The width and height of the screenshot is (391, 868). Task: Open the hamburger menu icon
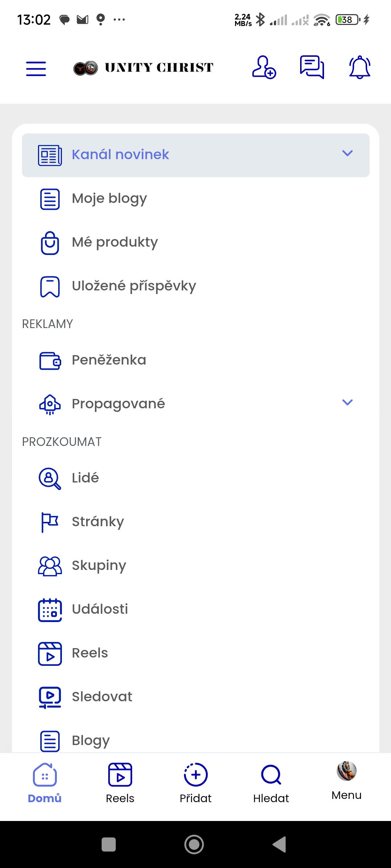[36, 68]
